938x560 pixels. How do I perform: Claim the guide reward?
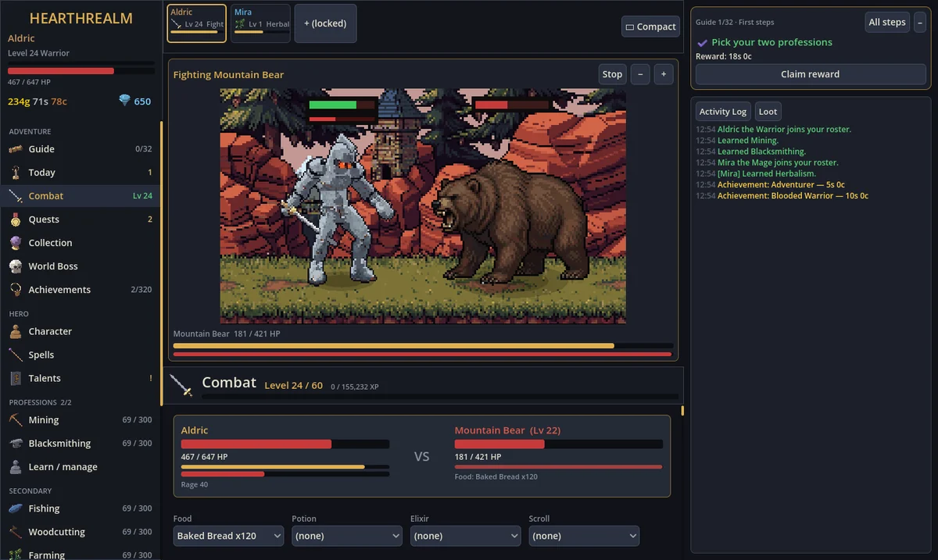(811, 74)
